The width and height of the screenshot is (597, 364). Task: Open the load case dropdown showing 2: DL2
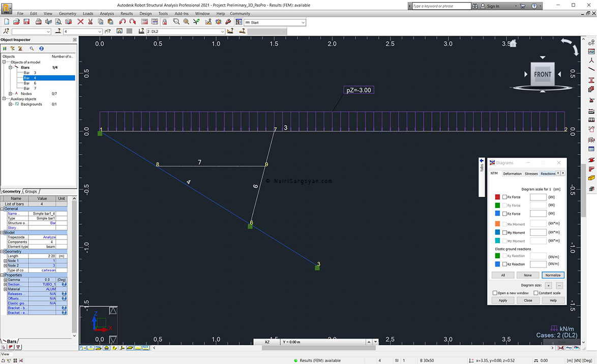click(186, 32)
